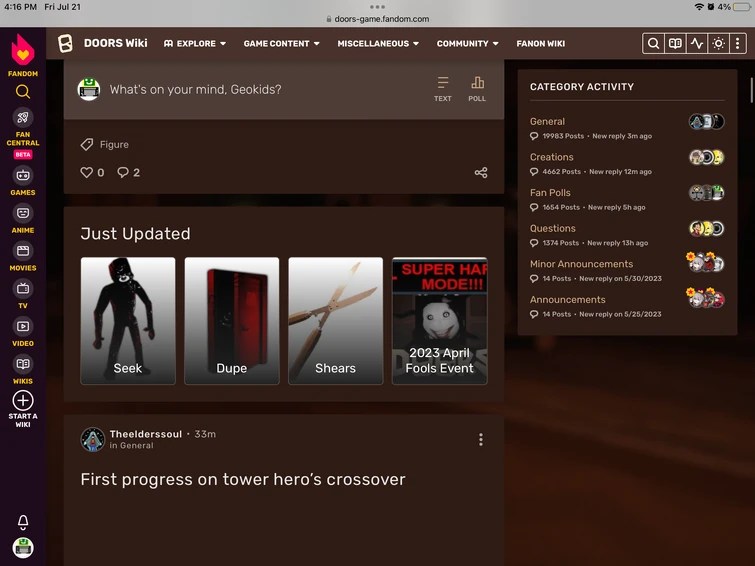Image resolution: width=755 pixels, height=566 pixels.
Task: Open the Seek thumbnail card
Action: (x=128, y=321)
